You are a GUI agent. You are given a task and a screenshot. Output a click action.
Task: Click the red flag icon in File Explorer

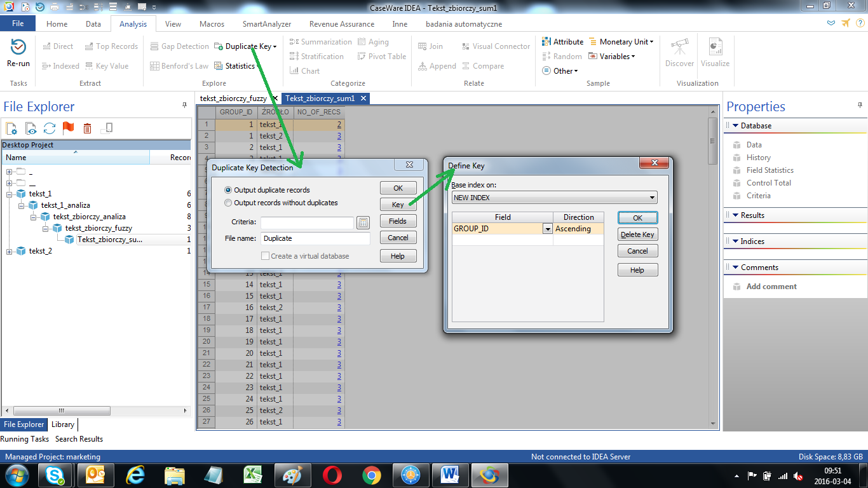pyautogui.click(x=69, y=128)
